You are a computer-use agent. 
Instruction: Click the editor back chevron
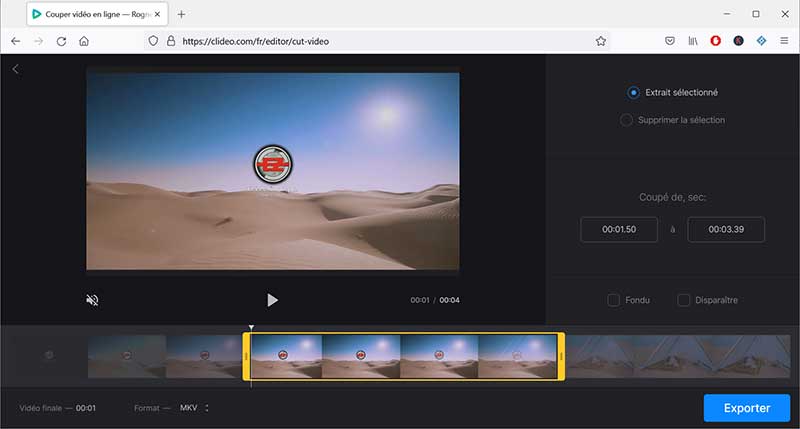15,69
